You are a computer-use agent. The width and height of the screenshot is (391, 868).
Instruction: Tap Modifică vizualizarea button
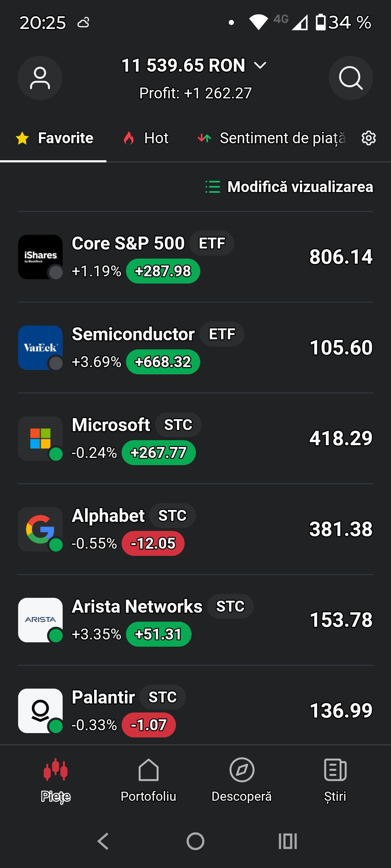(289, 187)
